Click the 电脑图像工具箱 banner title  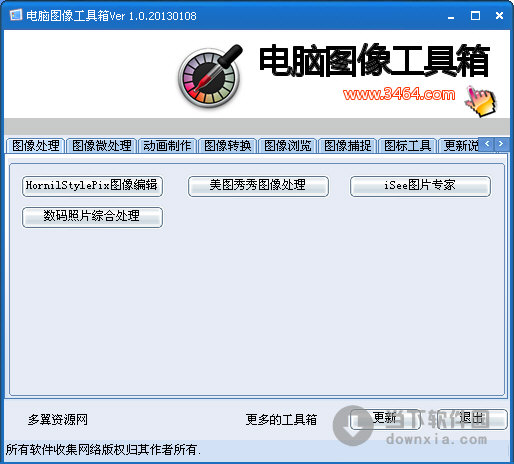point(374,60)
